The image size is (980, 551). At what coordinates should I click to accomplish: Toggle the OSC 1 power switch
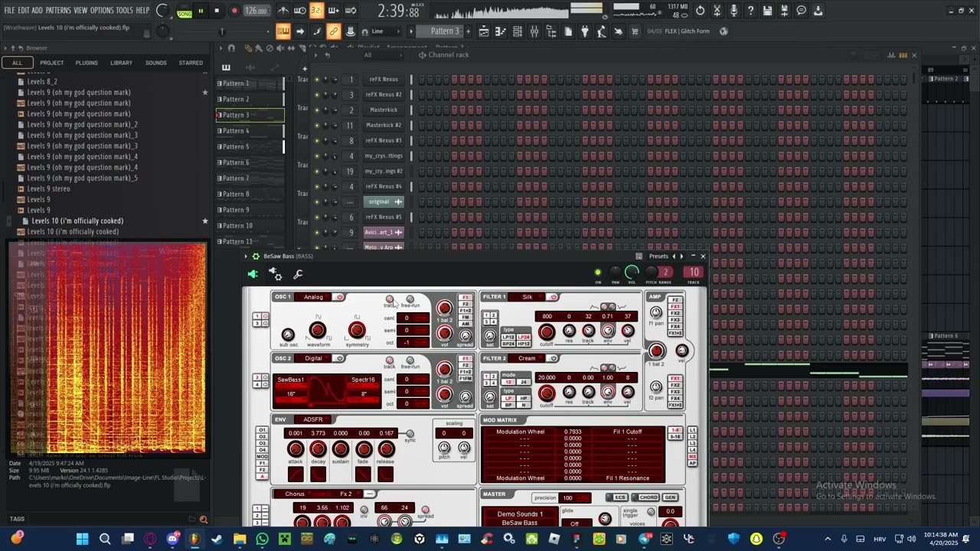coord(340,297)
